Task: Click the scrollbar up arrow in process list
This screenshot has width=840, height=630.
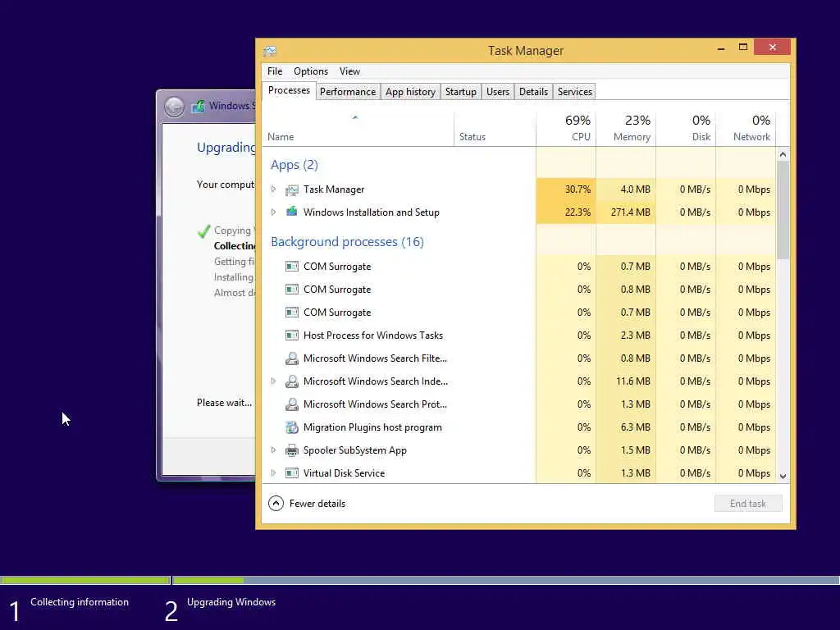Action: (x=783, y=154)
